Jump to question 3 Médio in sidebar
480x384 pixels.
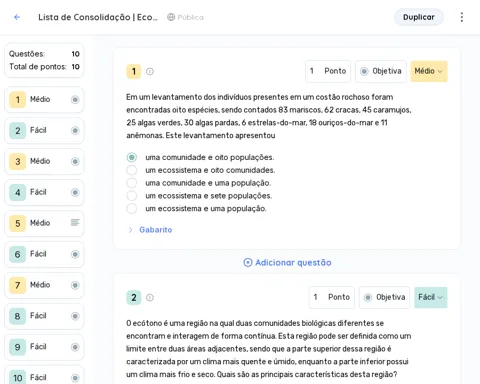click(x=44, y=161)
